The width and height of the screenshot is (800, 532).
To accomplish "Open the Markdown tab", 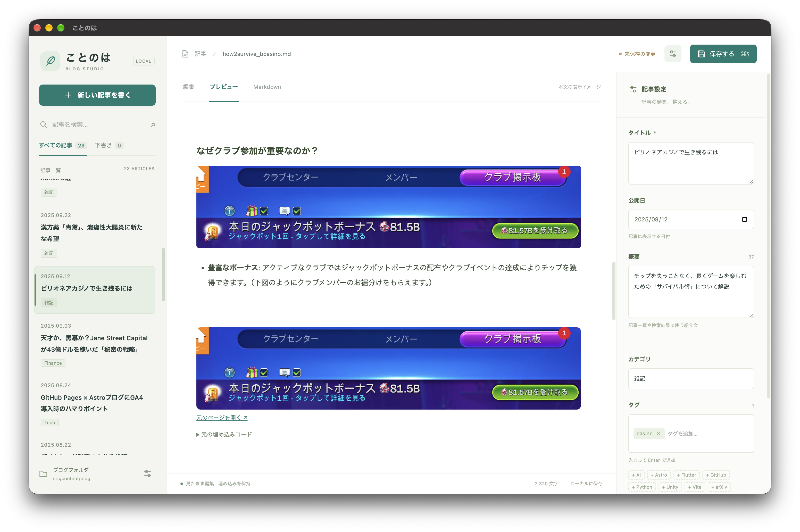I will [267, 87].
